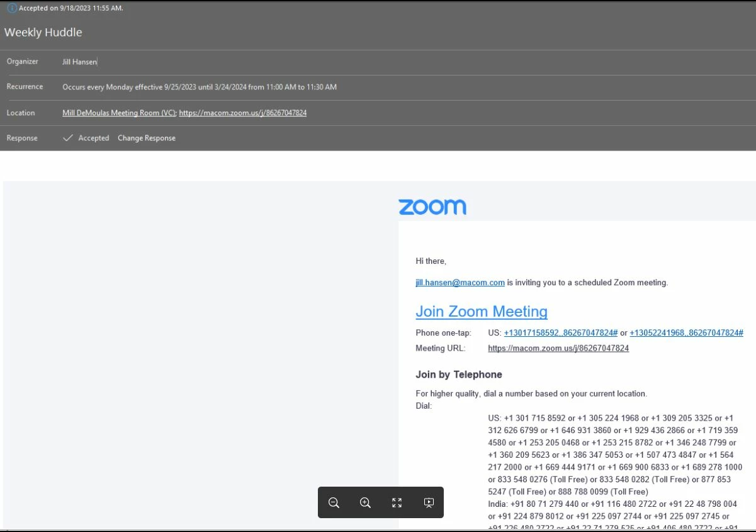Click the 'Phone one-tap:' label
The image size is (756, 532).
pos(443,333)
